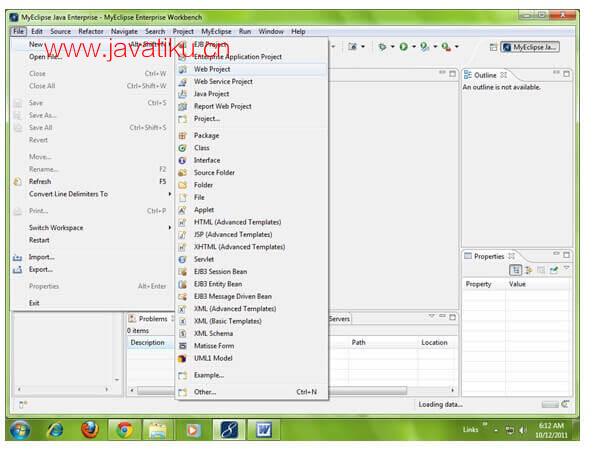
Task: Open the MyEclipse menu
Action: pos(216,31)
